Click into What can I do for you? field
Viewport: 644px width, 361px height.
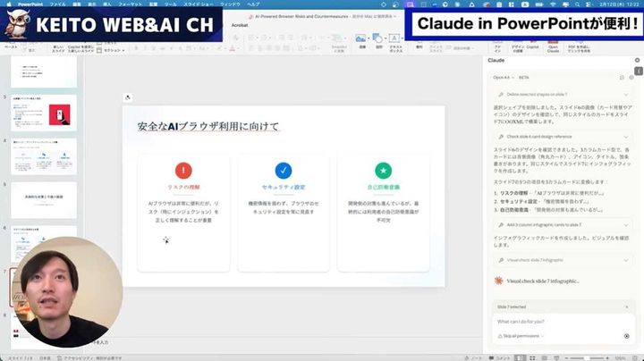click(563, 322)
